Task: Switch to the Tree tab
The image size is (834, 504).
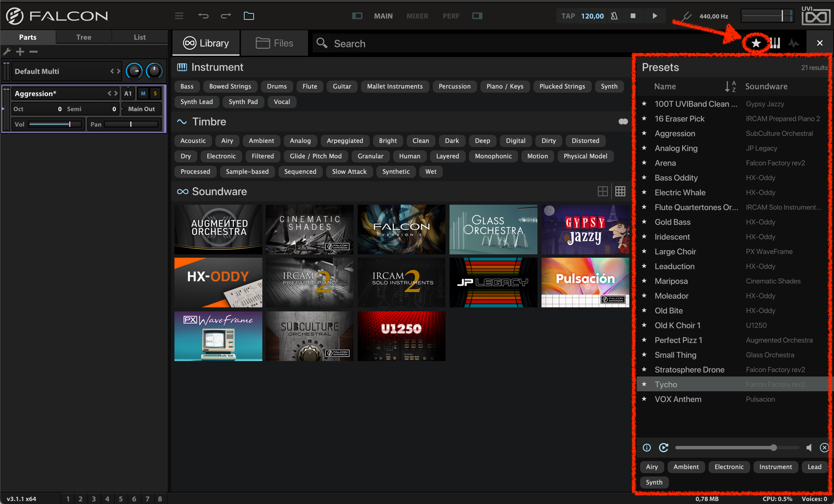Action: 84,37
